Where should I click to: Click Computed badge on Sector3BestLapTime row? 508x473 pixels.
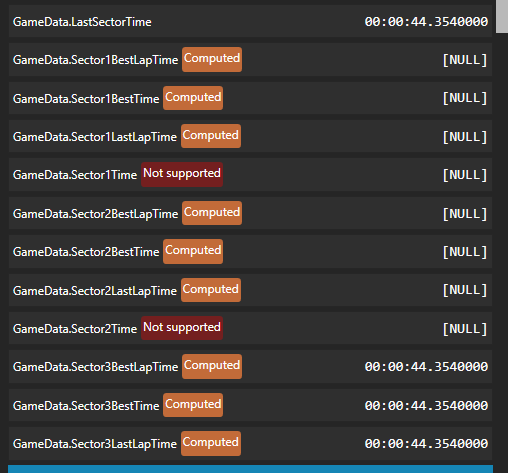[212, 366]
